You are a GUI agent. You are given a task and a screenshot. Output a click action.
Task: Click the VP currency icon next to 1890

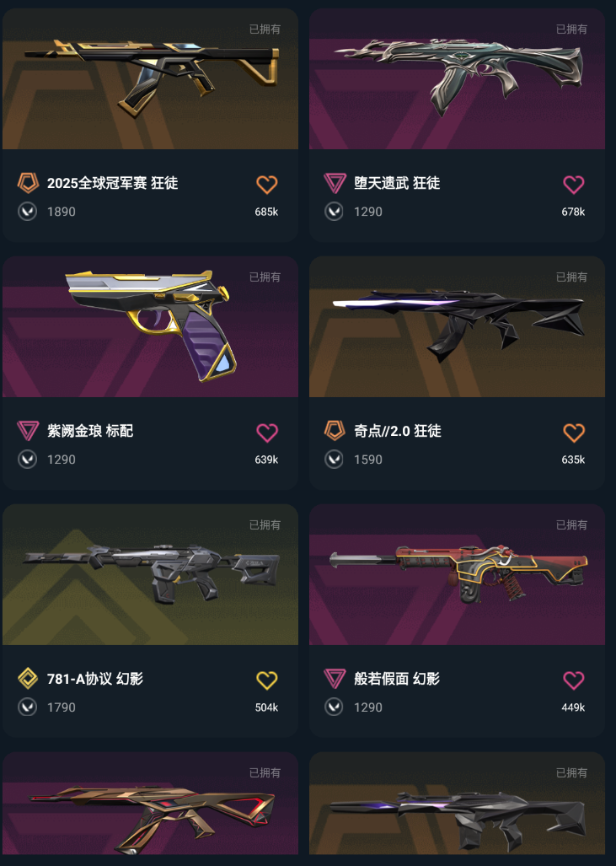click(28, 212)
